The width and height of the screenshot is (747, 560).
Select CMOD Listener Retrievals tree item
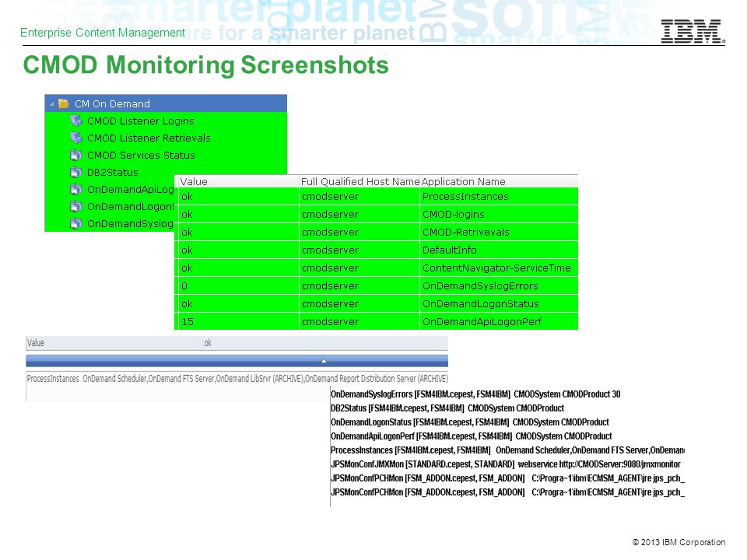point(149,138)
